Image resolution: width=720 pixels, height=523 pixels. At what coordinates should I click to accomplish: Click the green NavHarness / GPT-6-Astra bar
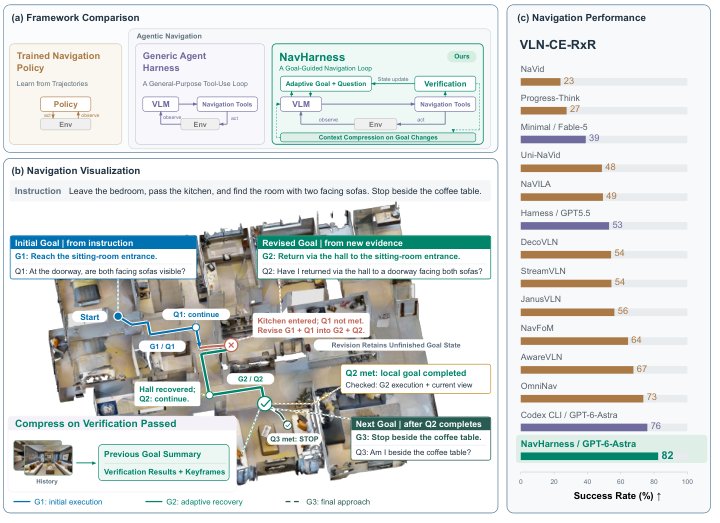pyautogui.click(x=589, y=456)
